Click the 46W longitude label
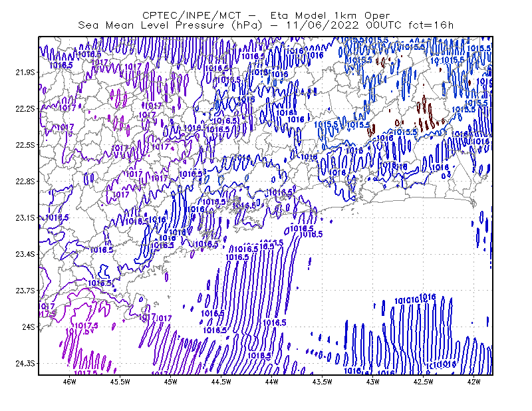The height and width of the screenshot is (411, 532). [70, 382]
